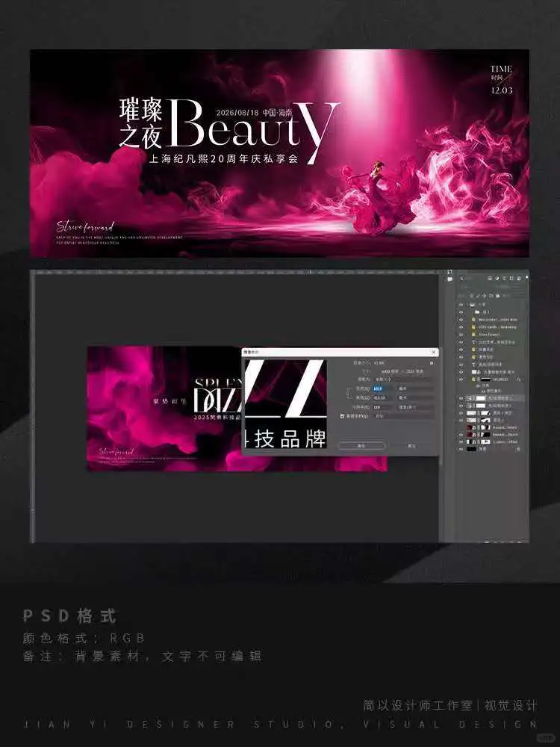
Task: Hide the Strive forward layer
Action: pos(461,335)
